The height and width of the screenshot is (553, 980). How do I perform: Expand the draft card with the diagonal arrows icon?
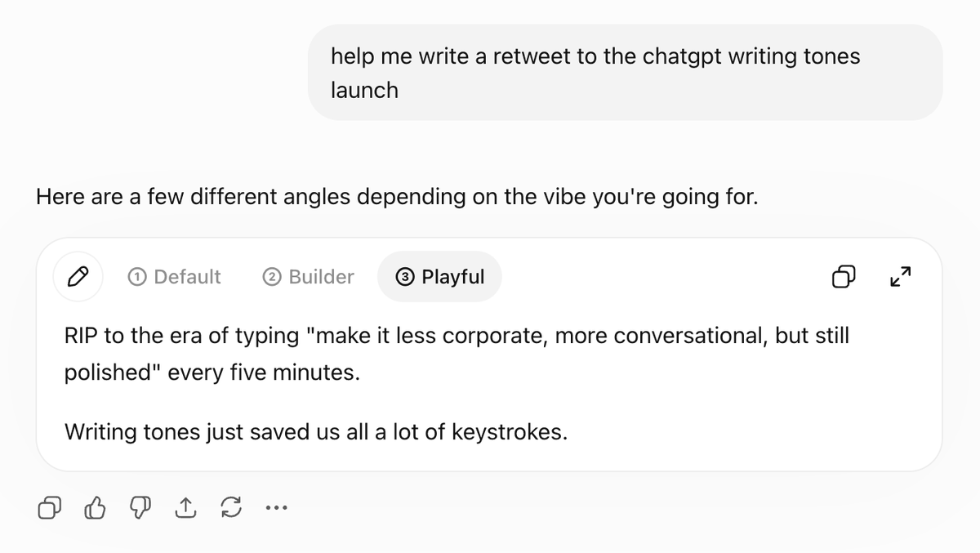pos(900,278)
